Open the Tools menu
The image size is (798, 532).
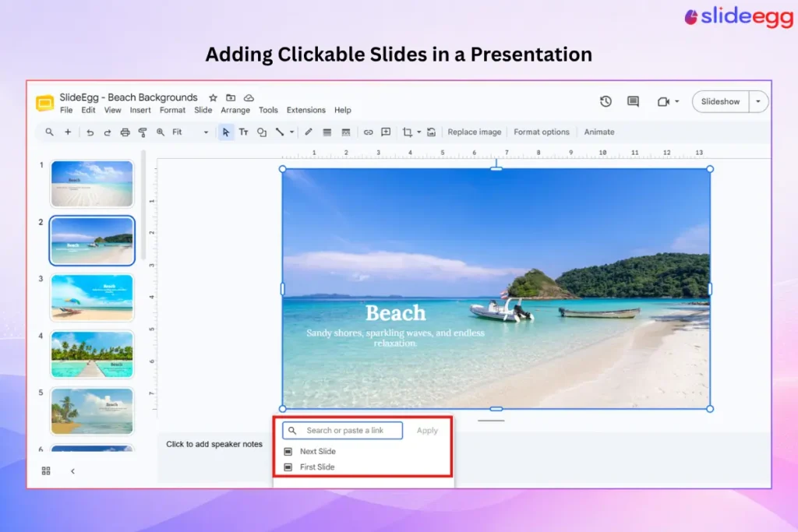pyautogui.click(x=268, y=111)
